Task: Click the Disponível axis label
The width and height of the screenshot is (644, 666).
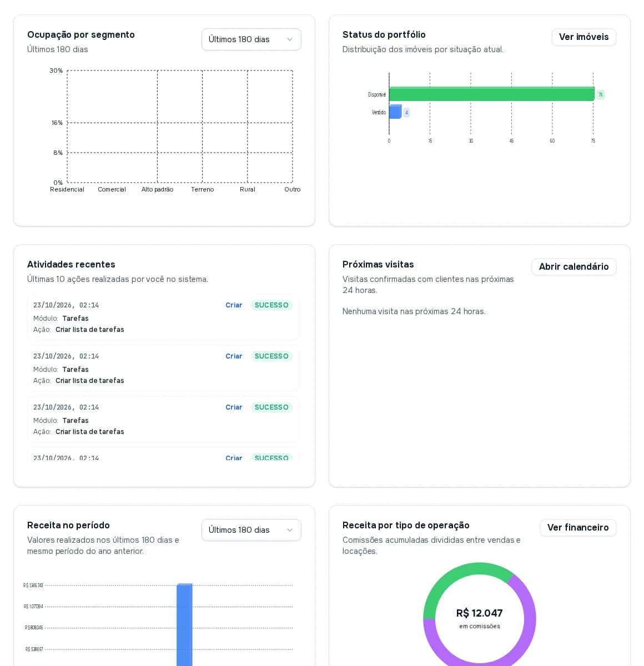Action: (376, 95)
